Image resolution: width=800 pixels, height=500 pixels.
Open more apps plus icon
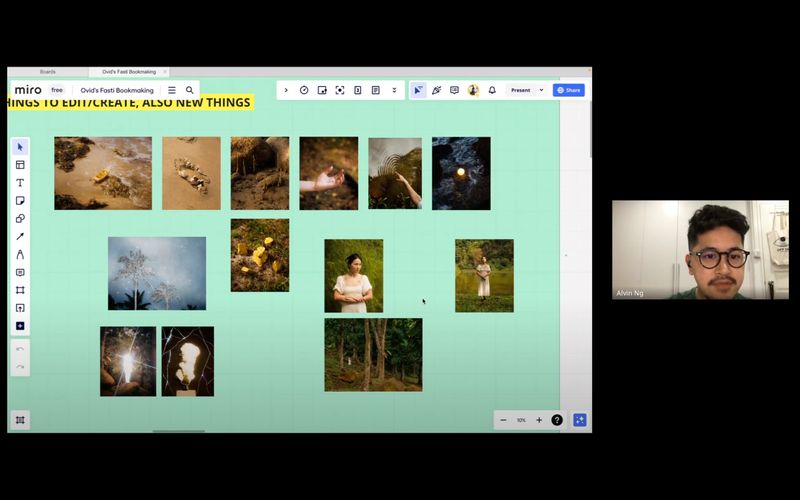pos(20,326)
